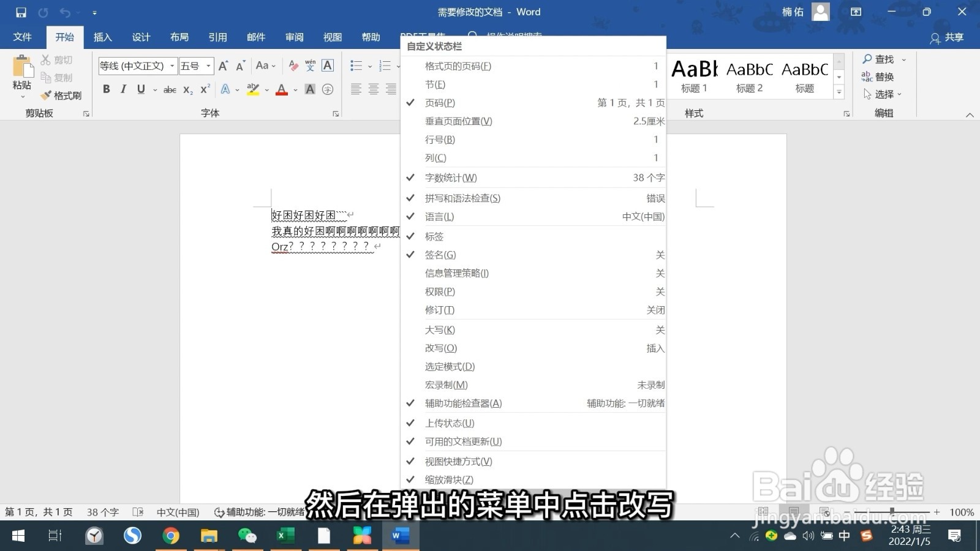Enable 大写(K) status option
This screenshot has width=980, height=551.
click(x=533, y=330)
